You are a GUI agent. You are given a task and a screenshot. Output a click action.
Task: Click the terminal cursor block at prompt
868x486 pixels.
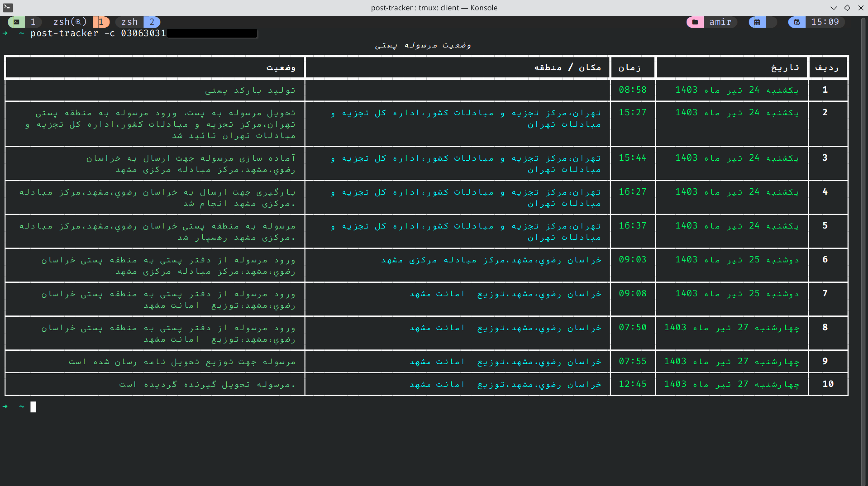pyautogui.click(x=33, y=407)
